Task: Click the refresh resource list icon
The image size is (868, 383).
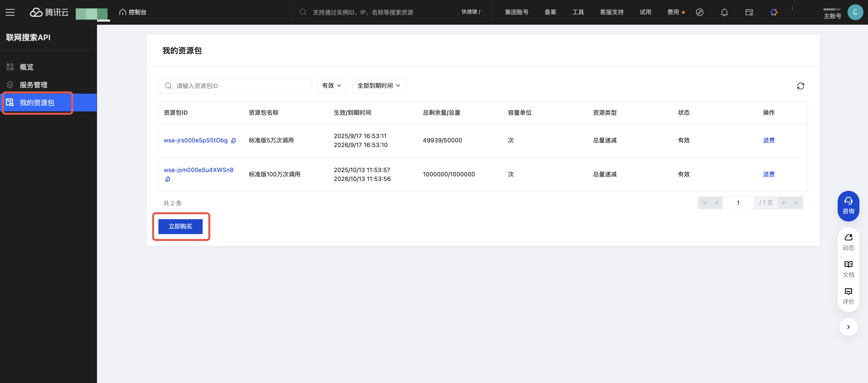Action: click(800, 86)
